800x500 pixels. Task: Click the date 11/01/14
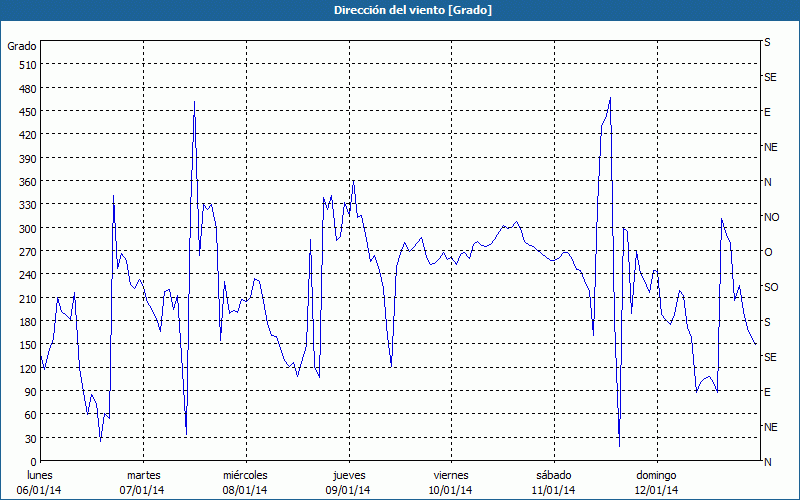coord(553,490)
